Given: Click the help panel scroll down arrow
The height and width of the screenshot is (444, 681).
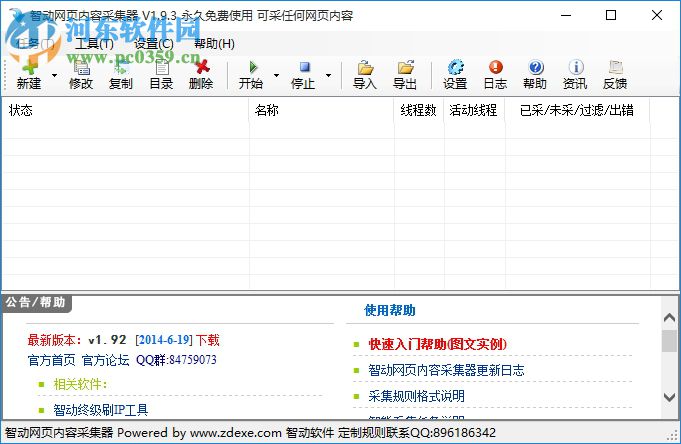Looking at the screenshot, I should tap(669, 397).
